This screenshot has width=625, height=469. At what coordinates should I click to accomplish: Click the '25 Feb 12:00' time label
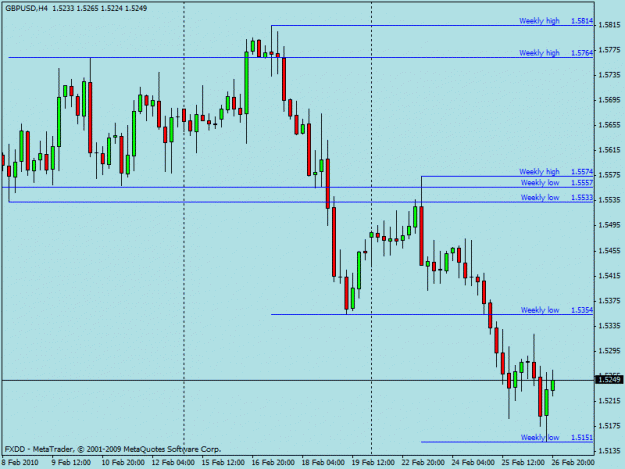coord(523,463)
